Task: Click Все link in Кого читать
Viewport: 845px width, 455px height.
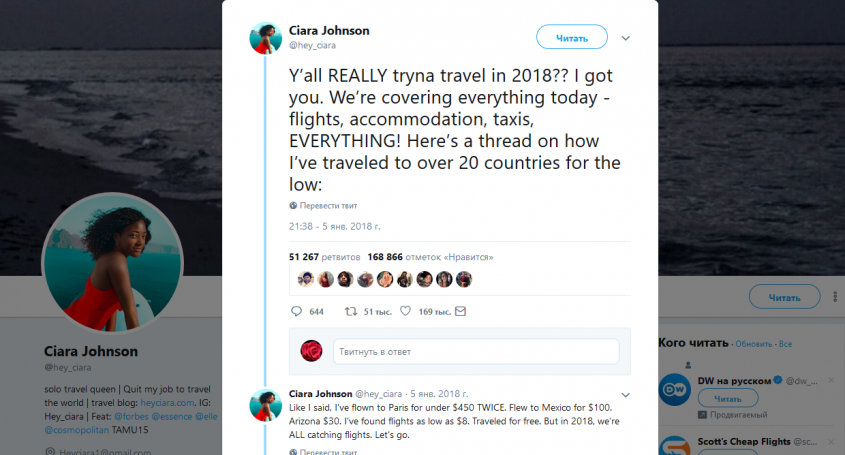Action: [785, 344]
